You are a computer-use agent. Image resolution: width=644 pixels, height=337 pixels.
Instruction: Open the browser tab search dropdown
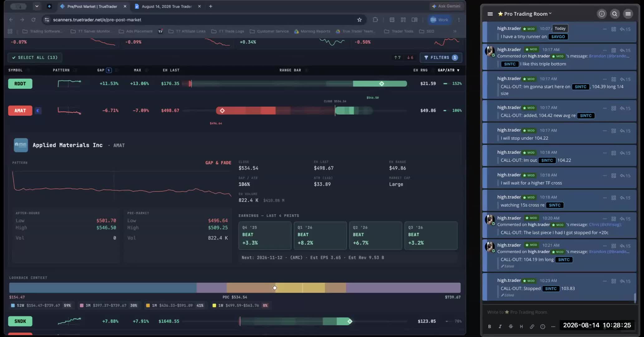[x=37, y=6]
